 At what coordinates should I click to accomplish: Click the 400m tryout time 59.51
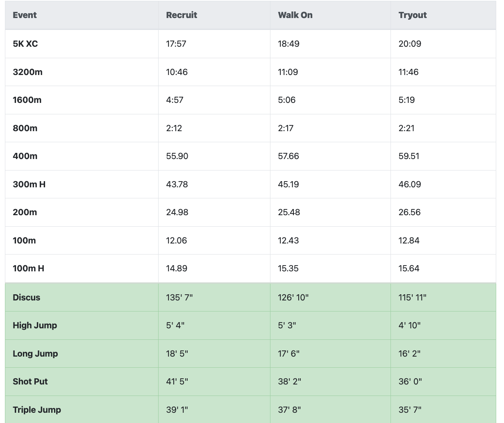pos(409,156)
